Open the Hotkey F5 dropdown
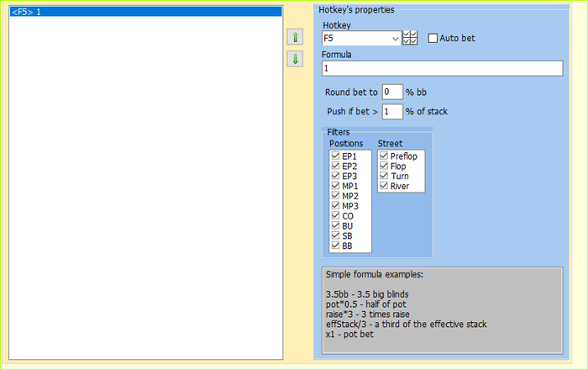This screenshot has width=588, height=370. click(x=396, y=39)
